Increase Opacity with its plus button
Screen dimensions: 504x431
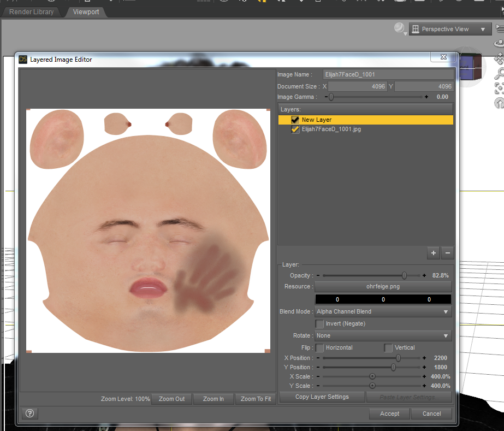(x=424, y=275)
